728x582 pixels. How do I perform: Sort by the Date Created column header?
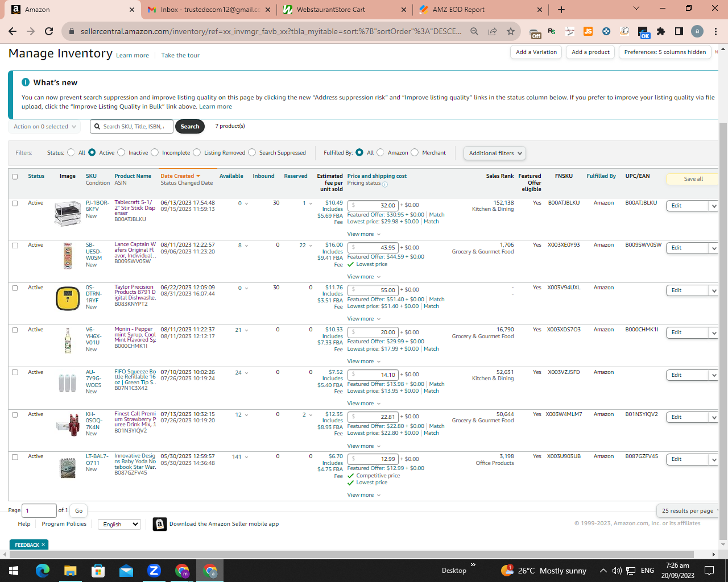pyautogui.click(x=180, y=176)
